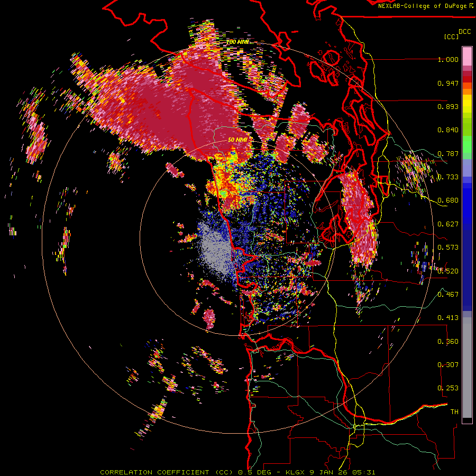Click the 100 NMI range ring label

click(237, 42)
